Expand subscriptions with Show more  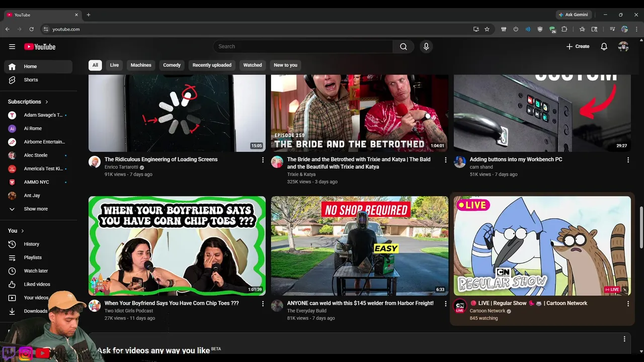coord(38,209)
